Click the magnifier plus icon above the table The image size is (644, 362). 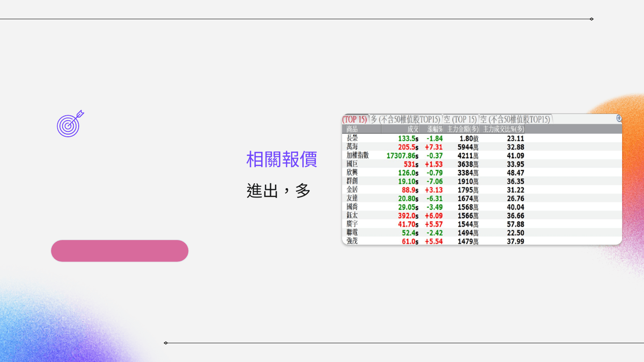pos(619,118)
